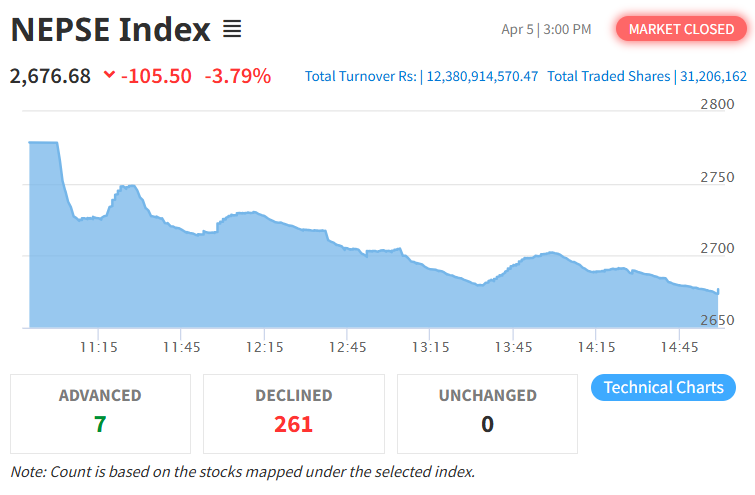Select the Declined stocks count card
This screenshot has height=495, width=755.
(x=294, y=413)
